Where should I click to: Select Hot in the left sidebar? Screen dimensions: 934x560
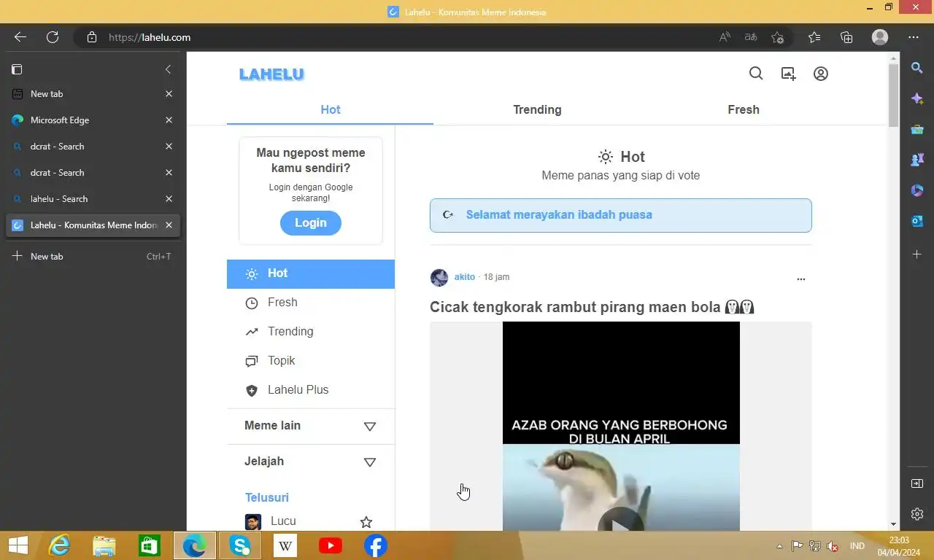click(x=311, y=273)
